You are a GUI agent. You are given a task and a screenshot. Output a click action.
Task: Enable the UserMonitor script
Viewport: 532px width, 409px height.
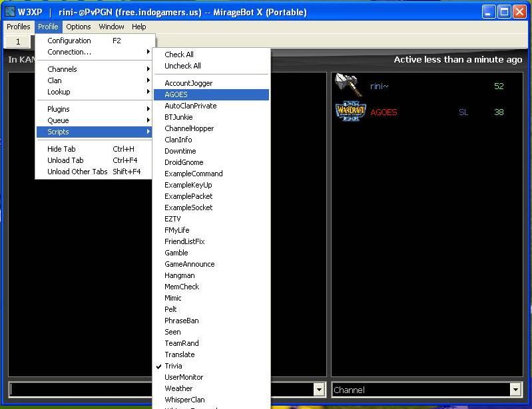pyautogui.click(x=211, y=377)
